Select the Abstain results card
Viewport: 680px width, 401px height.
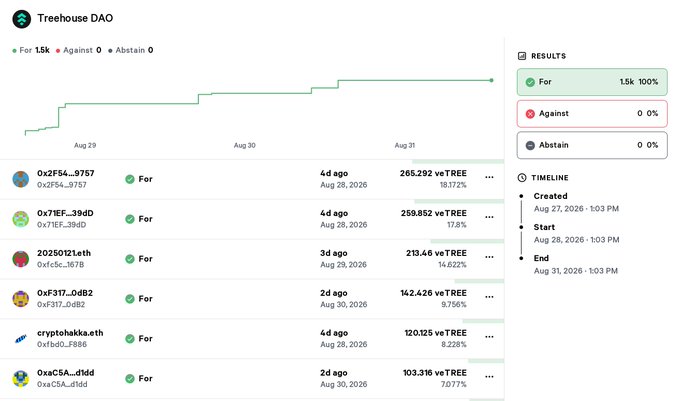click(x=592, y=145)
